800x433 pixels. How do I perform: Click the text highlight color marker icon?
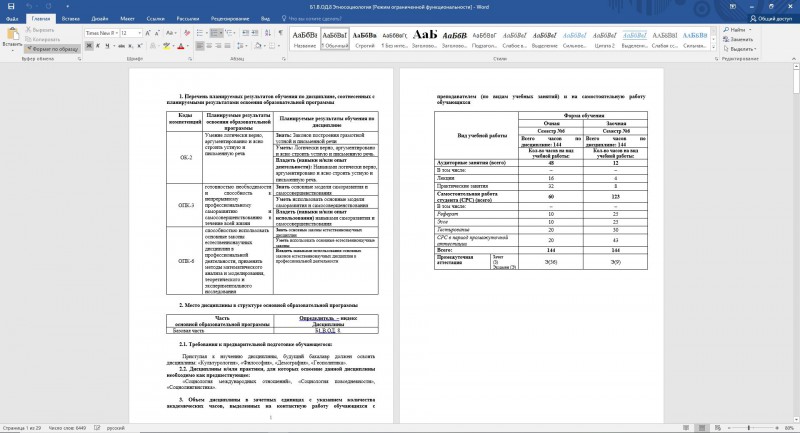166,46
